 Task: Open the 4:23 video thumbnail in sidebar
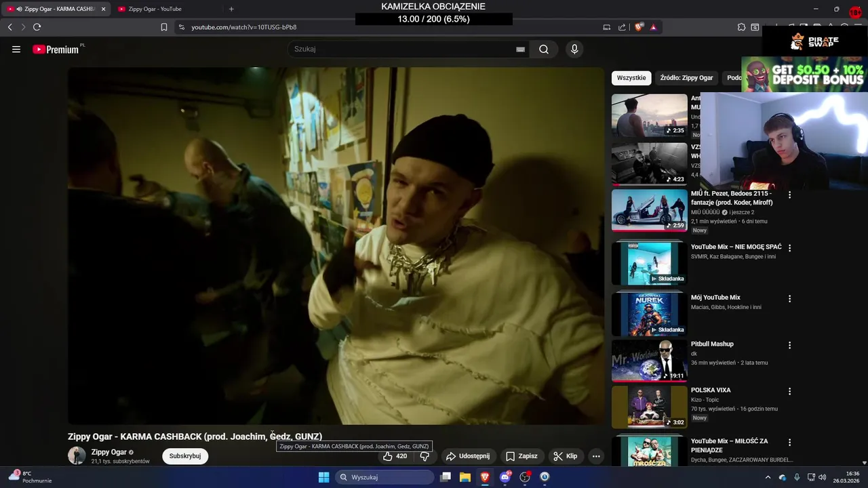tap(649, 163)
